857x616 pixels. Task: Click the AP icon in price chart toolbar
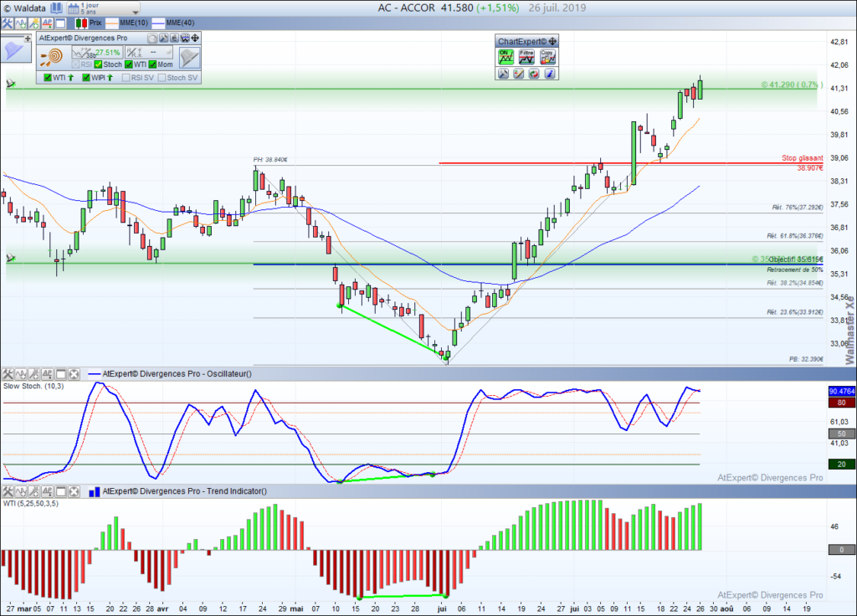click(47, 23)
